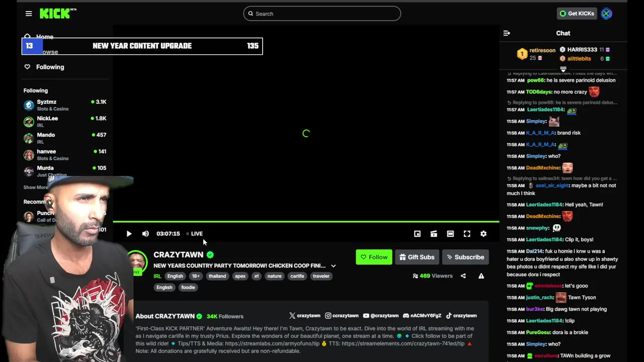Open the user profile avatar menu
This screenshot has width=644, height=362.
pyautogui.click(x=606, y=14)
